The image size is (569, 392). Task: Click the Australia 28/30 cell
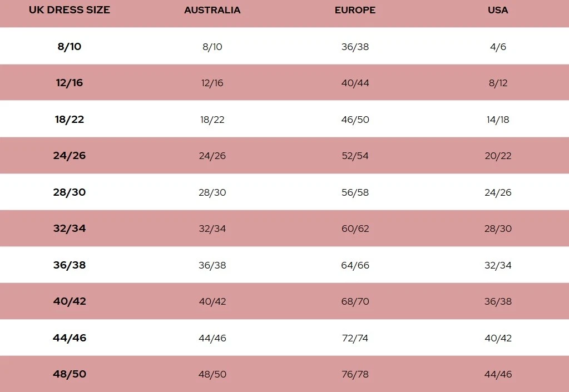212,192
